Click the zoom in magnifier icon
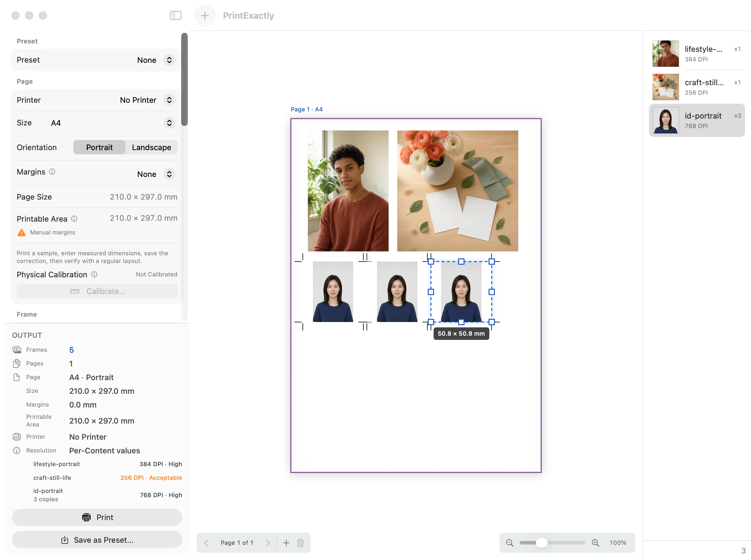Viewport: 751px width, 560px height. [x=595, y=543]
